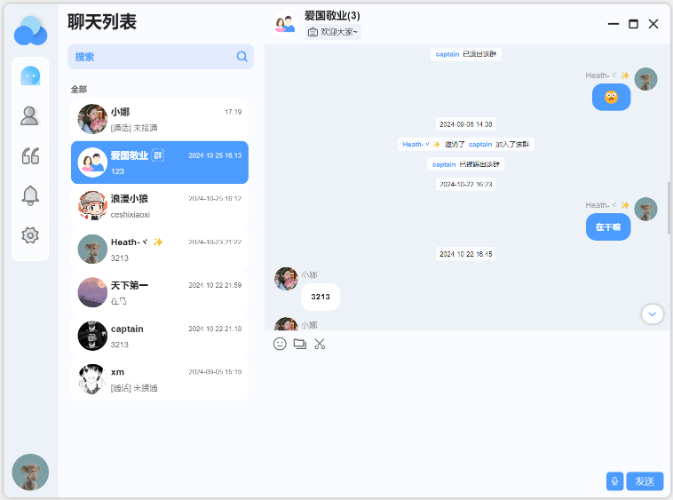
Task: Open chat with 小娜
Action: pos(160,119)
